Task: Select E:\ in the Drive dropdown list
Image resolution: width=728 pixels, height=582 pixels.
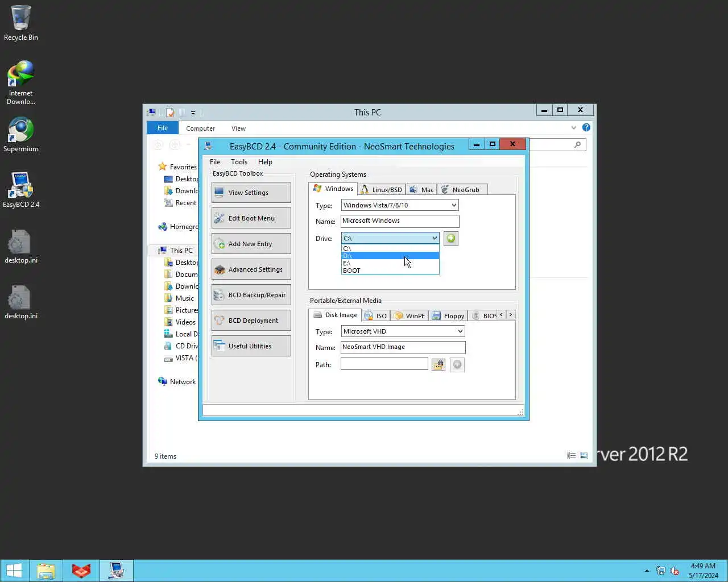Action: (390, 263)
